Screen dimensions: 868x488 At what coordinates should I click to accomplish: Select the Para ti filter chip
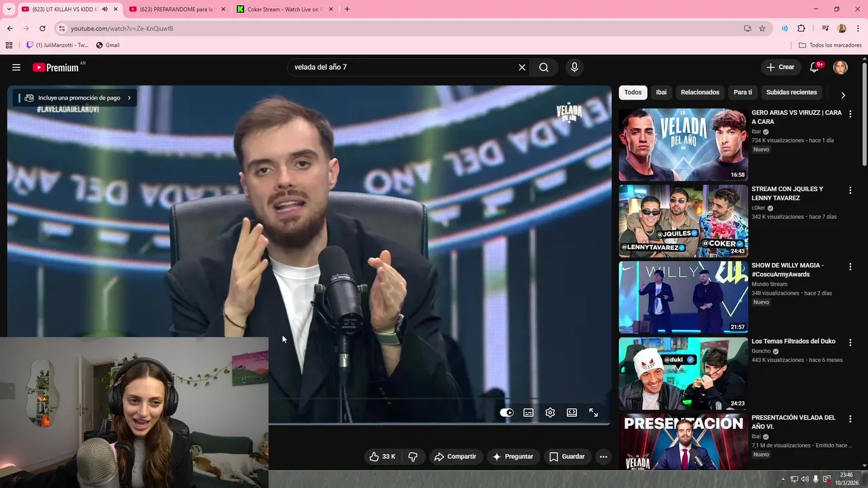click(x=743, y=92)
